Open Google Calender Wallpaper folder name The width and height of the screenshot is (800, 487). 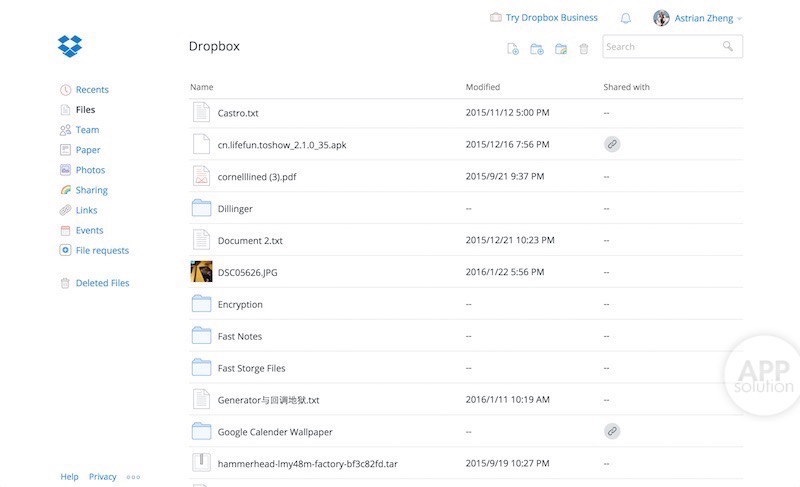coord(275,432)
